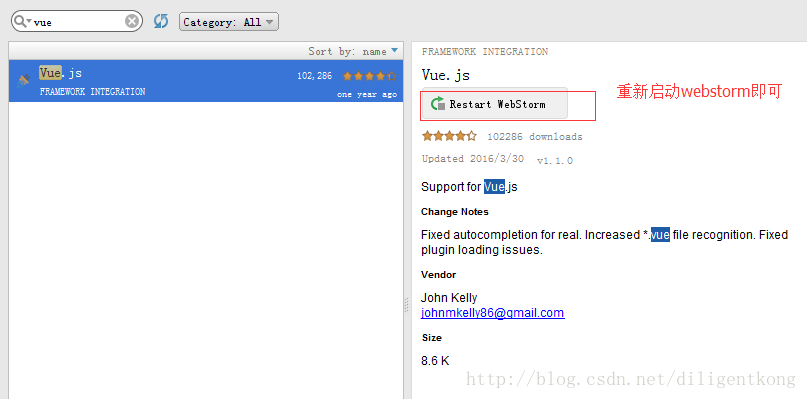Click the Vue.js plugin icon in list

(x=24, y=80)
